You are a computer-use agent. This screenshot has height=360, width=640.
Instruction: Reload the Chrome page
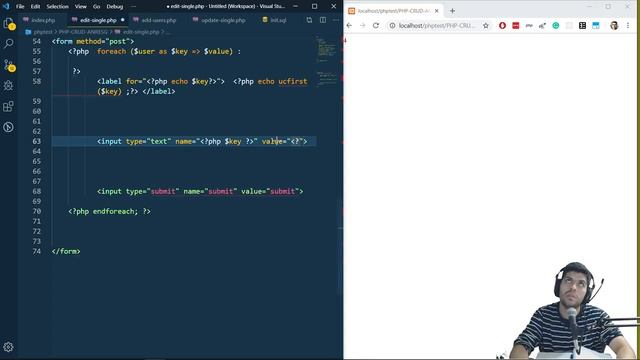click(x=376, y=25)
